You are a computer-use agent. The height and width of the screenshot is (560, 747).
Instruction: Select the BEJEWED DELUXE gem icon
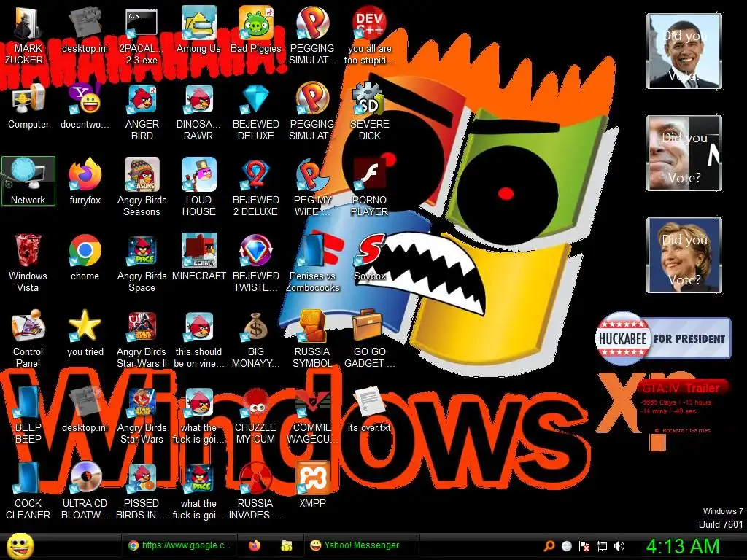click(256, 112)
